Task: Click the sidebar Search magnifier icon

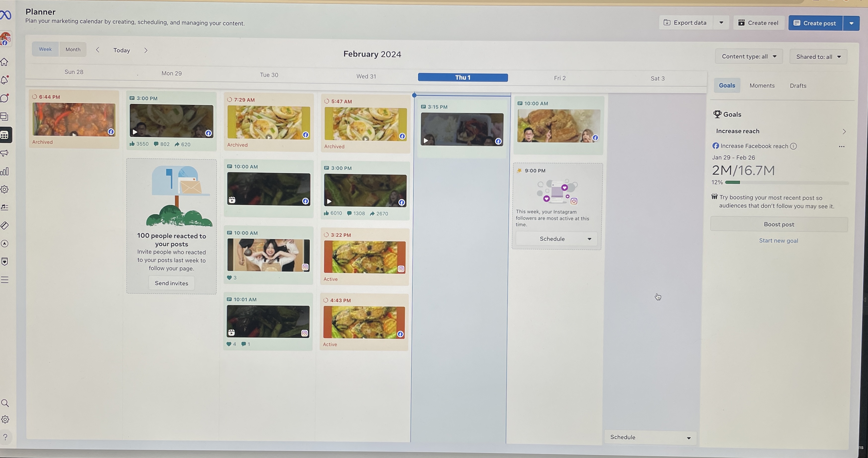Action: pos(5,403)
